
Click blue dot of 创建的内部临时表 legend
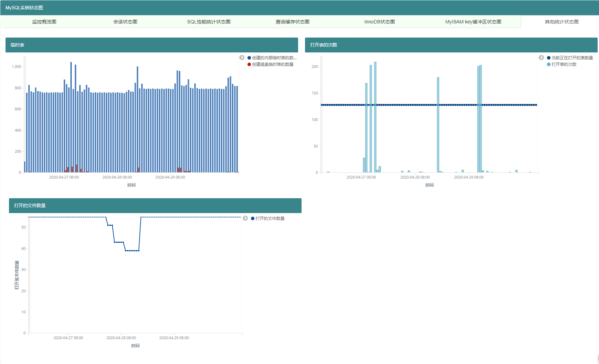249,58
